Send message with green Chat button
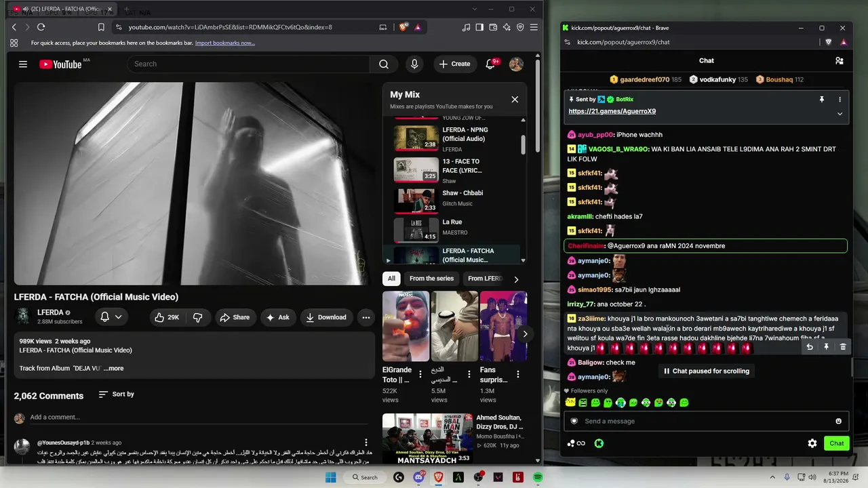Screen dimensions: 868x488 coord(837,443)
